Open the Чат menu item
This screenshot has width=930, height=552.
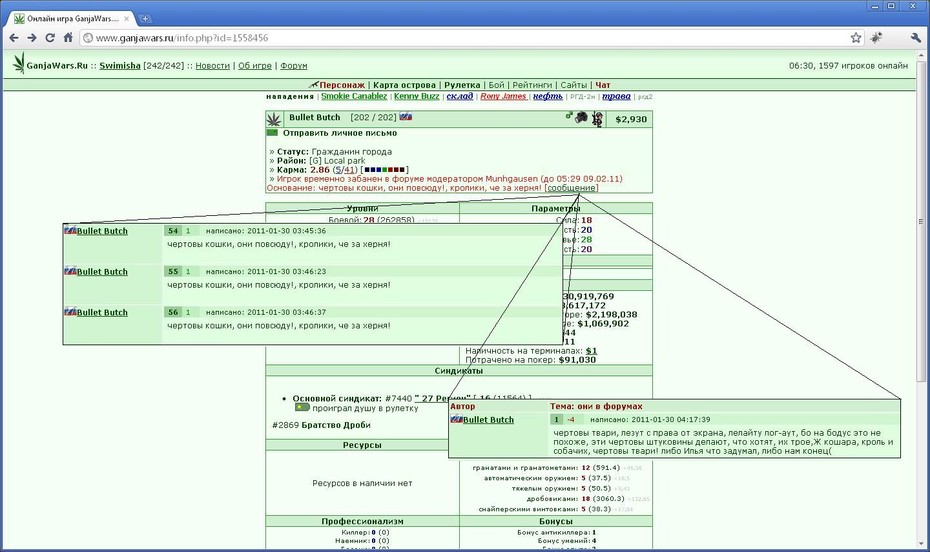603,85
